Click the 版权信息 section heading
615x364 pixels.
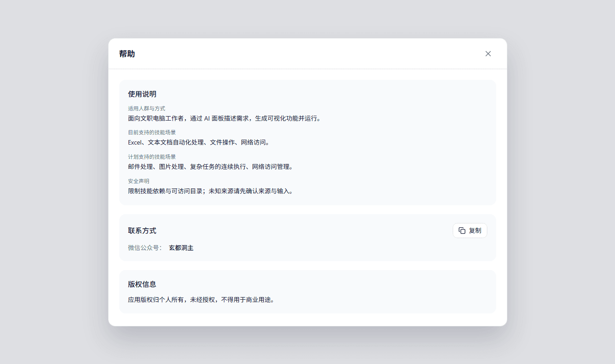pos(141,284)
